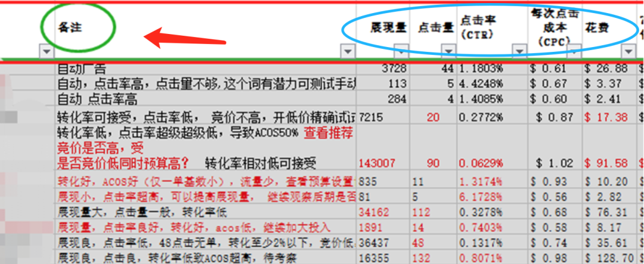Select the 每次点击成本 (CPC) header cell
The image size is (644, 264).
[555, 32]
